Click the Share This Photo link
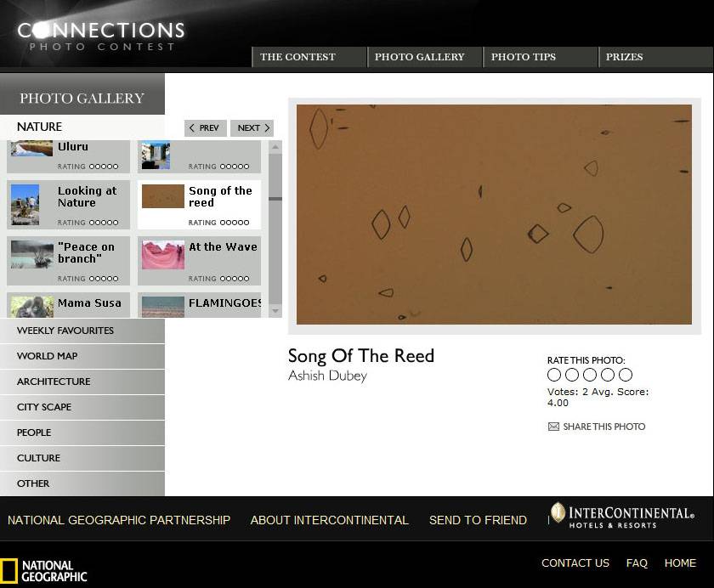 click(x=603, y=427)
